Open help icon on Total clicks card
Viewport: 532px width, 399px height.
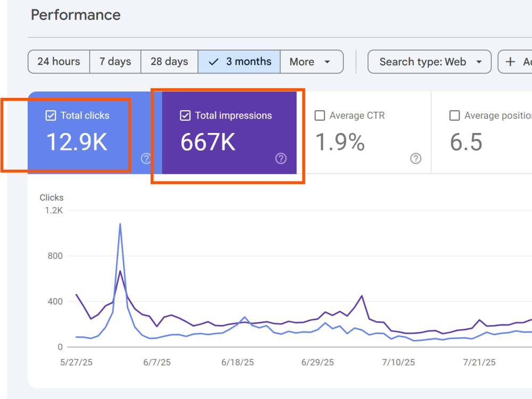pyautogui.click(x=146, y=159)
